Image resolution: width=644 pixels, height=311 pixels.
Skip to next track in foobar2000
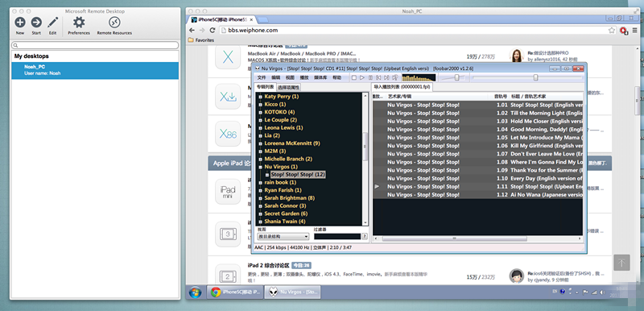(x=386, y=77)
